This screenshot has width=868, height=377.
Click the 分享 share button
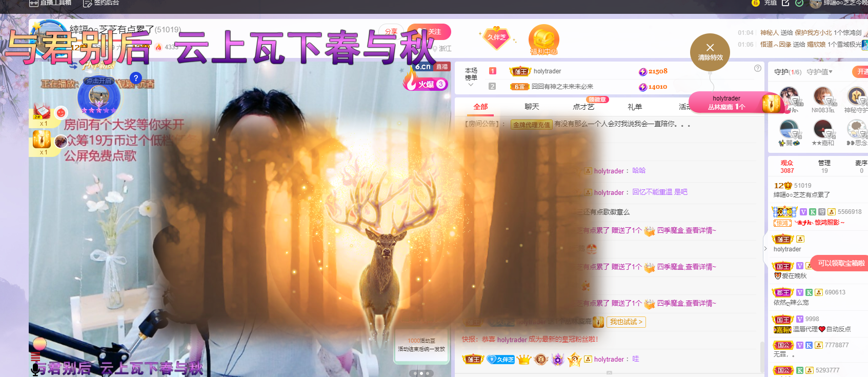[391, 31]
